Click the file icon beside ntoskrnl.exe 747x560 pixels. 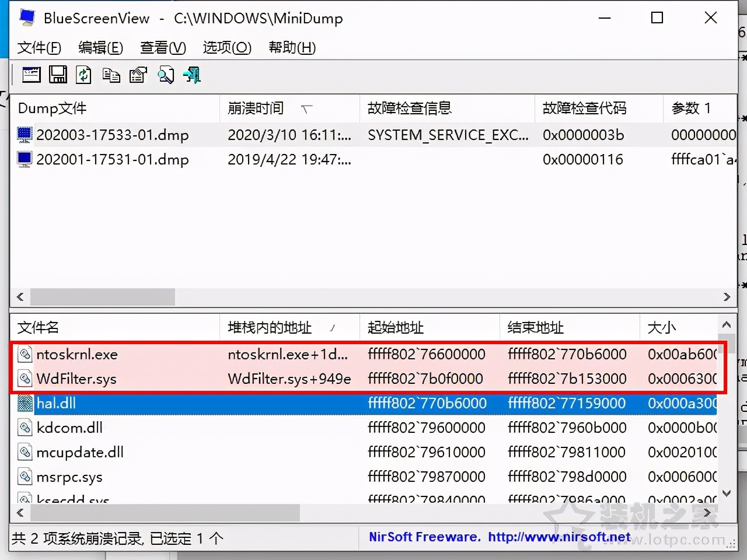[25, 354]
